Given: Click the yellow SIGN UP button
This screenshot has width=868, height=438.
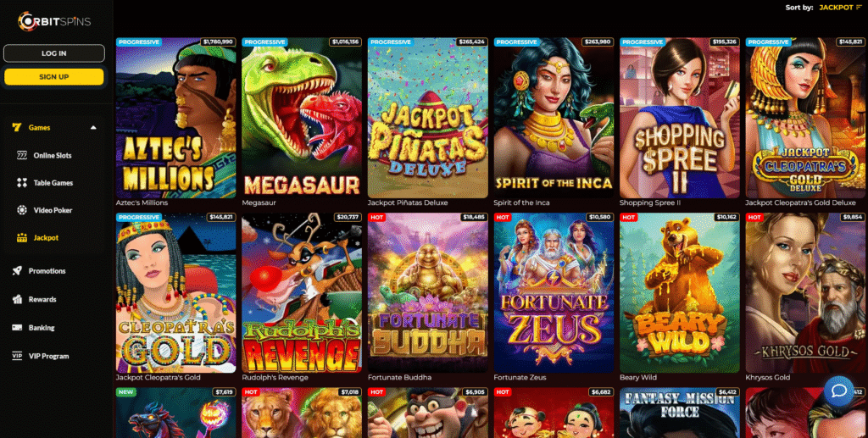Looking at the screenshot, I should click(x=53, y=77).
